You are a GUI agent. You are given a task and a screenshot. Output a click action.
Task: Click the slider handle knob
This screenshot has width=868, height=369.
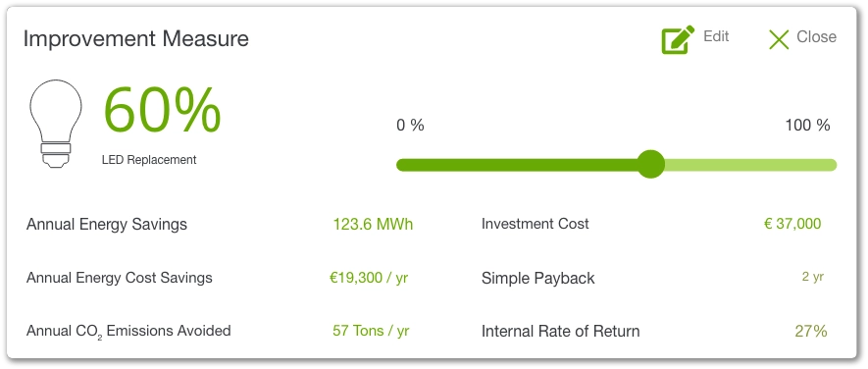[650, 164]
